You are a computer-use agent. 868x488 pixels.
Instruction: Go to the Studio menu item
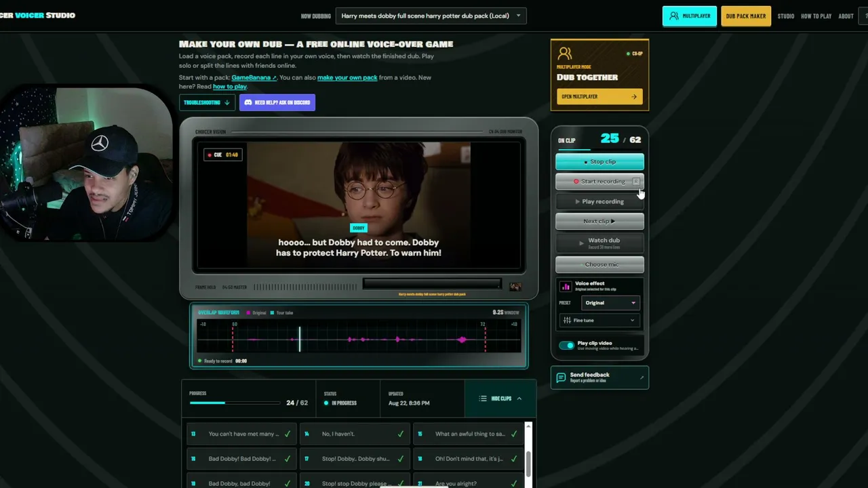pos(786,16)
